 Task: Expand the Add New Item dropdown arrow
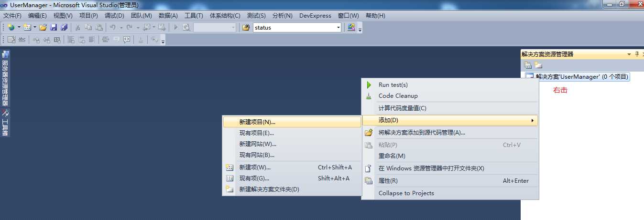(35, 28)
